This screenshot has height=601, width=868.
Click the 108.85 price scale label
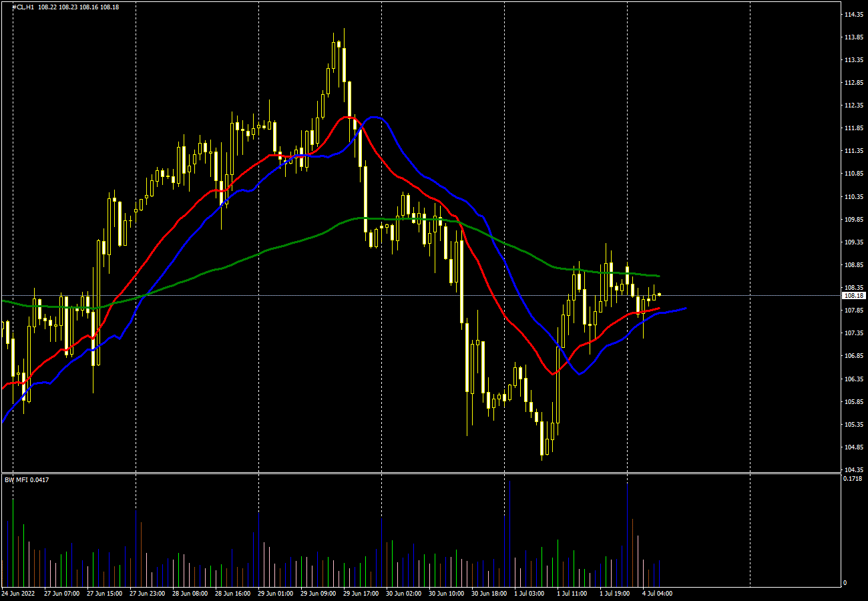[x=853, y=264]
